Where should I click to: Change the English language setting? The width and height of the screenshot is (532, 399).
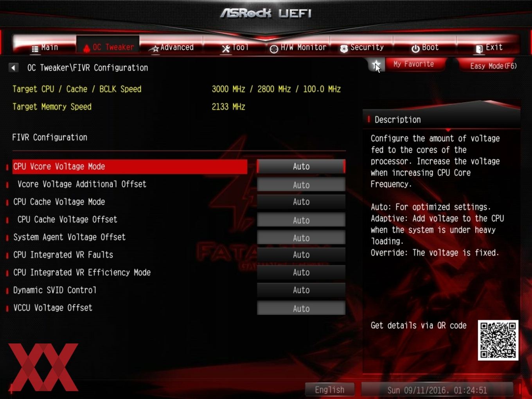click(330, 390)
